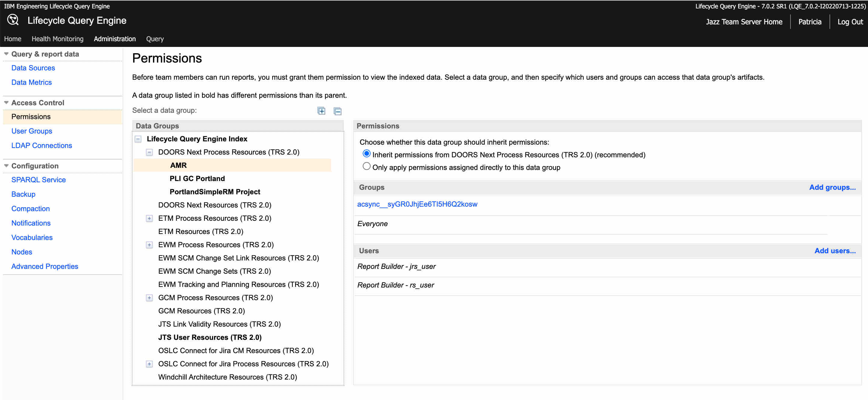Collapse DOORS Next Process Resources node
The width and height of the screenshot is (868, 400).
tap(149, 152)
